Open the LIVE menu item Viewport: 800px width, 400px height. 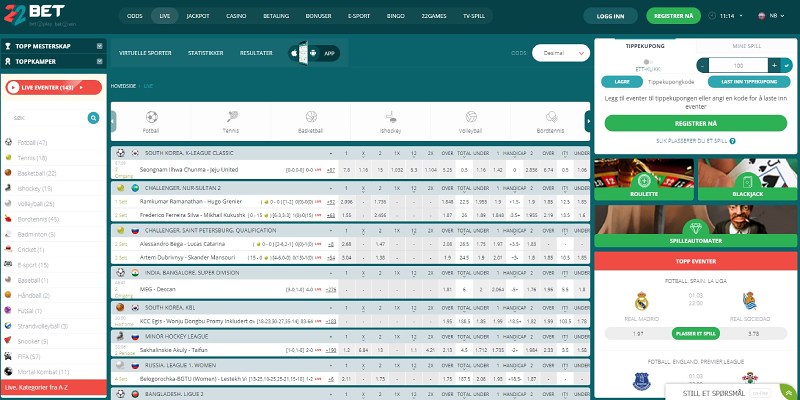click(165, 16)
